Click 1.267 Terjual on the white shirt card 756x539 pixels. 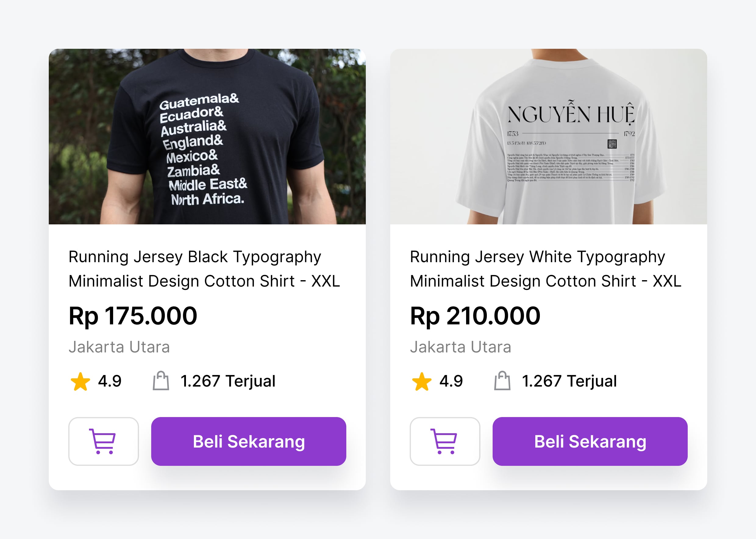tap(569, 381)
